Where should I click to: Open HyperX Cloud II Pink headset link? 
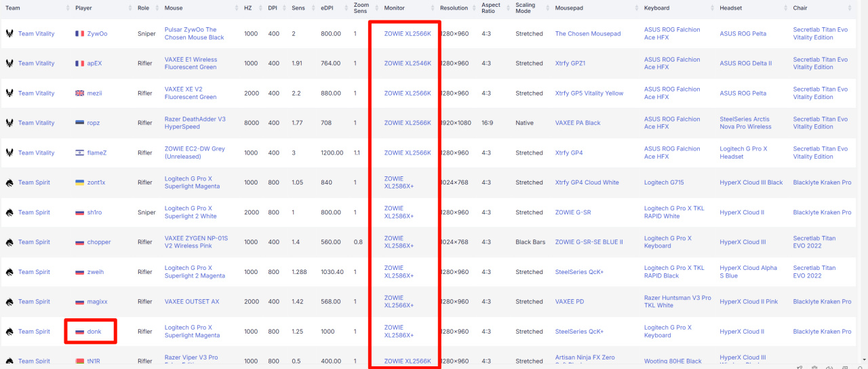749,302
